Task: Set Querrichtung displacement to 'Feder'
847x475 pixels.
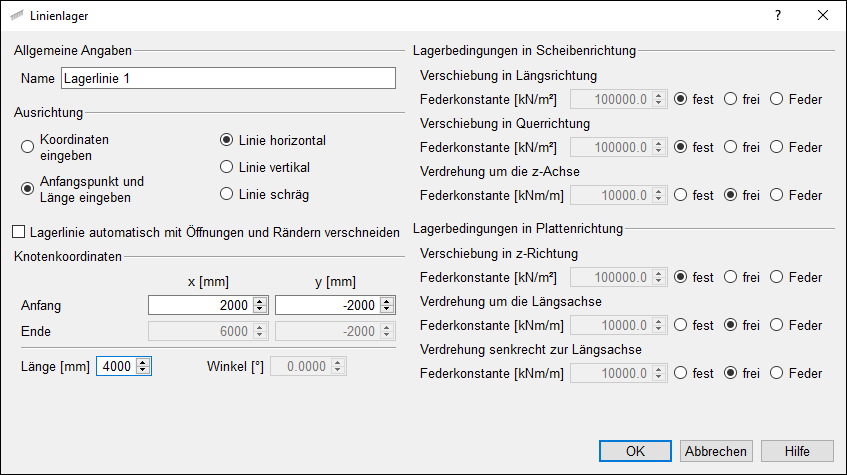Action: point(777,147)
